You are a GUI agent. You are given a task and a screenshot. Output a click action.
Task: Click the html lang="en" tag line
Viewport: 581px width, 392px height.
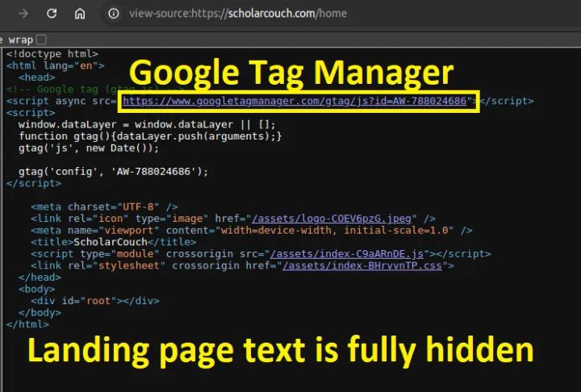(x=55, y=65)
